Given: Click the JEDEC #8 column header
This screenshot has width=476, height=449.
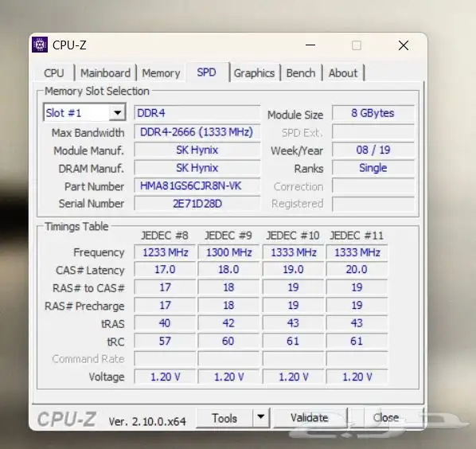Looking at the screenshot, I should [x=165, y=236].
